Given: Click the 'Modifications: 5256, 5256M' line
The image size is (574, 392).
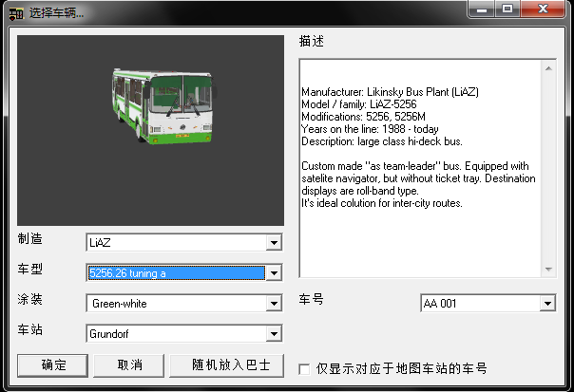Looking at the screenshot, I should coord(363,117).
